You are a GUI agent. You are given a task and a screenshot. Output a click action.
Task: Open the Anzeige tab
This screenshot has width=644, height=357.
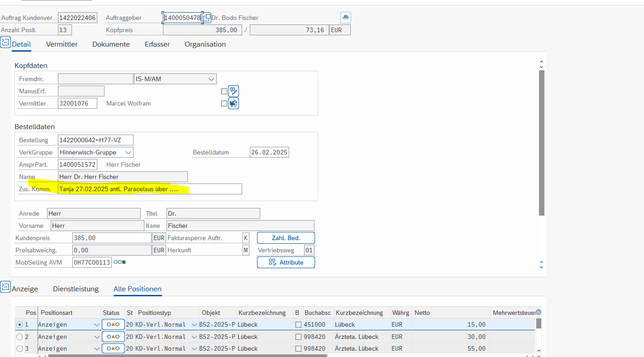coord(25,289)
